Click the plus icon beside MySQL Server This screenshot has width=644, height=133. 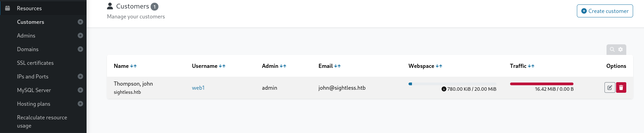[x=80, y=90]
